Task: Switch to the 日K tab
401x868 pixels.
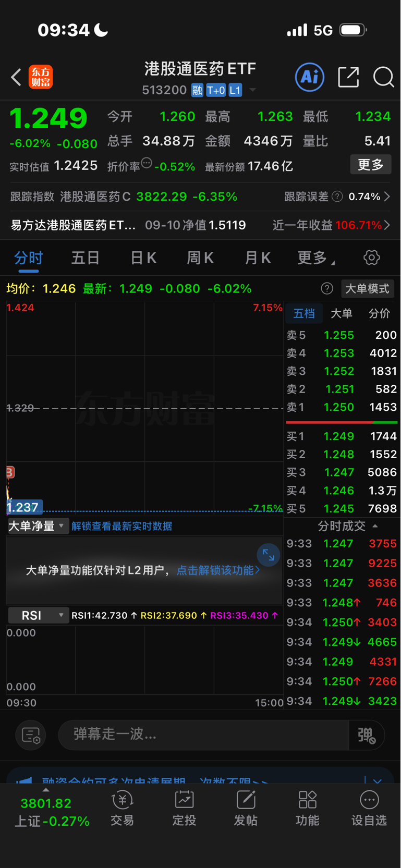Action: point(143,258)
